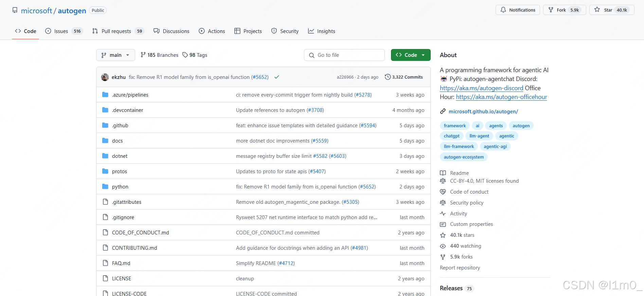Open the Code tab
Image resolution: width=644 pixels, height=296 pixels.
25,31
